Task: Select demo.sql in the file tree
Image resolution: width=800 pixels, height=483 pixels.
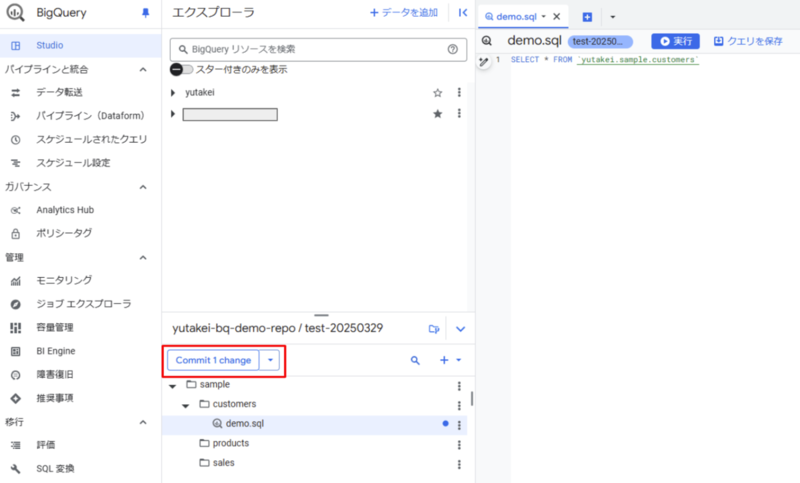Action: click(x=314, y=424)
